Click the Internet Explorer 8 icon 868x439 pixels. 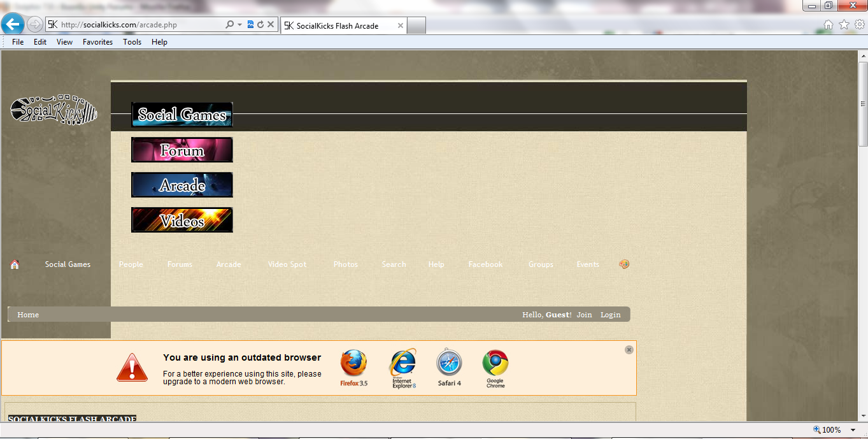[x=403, y=368]
